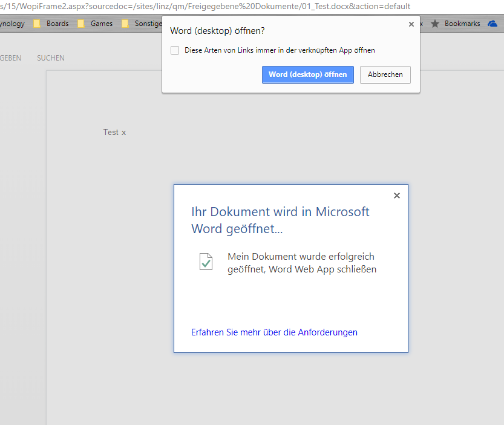Click the 'Word (desktop) öffnen' button
Image resolution: width=504 pixels, height=425 pixels.
307,74
